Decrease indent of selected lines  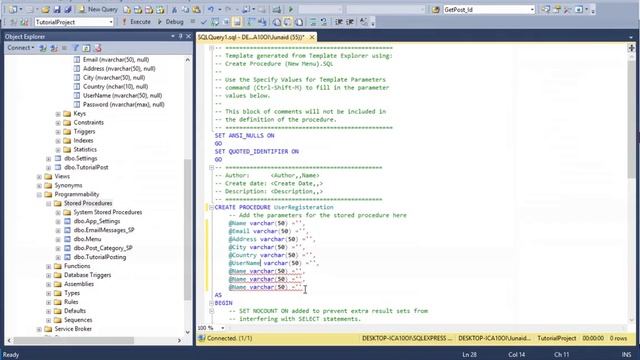click(x=339, y=22)
